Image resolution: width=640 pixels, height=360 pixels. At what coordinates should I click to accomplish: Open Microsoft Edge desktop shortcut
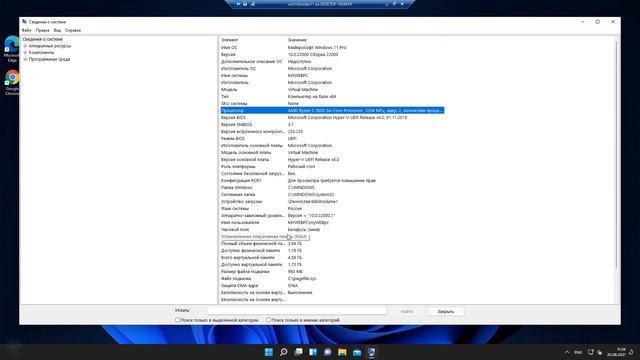pyautogui.click(x=12, y=49)
